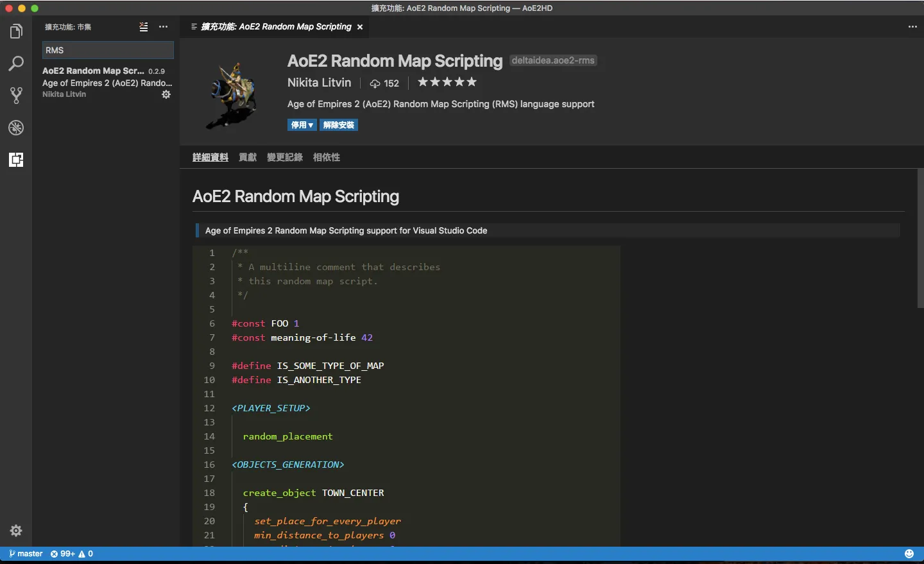The image size is (924, 564).
Task: Open the editor more actions ellipsis menu
Action: coord(912,27)
